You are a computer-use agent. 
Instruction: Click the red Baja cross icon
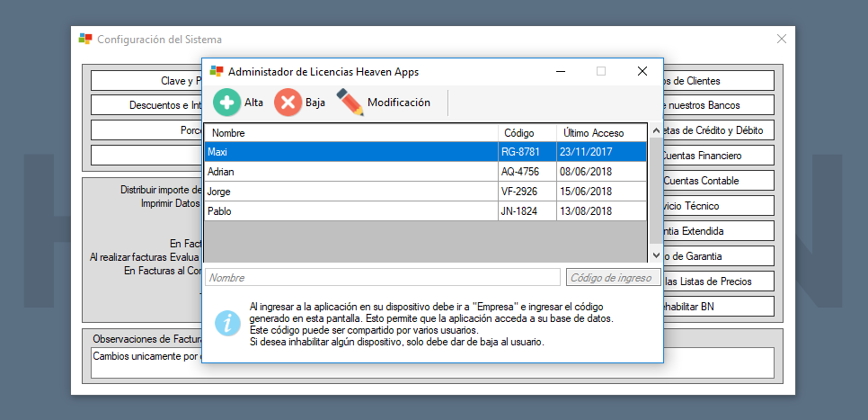pyautogui.click(x=288, y=103)
